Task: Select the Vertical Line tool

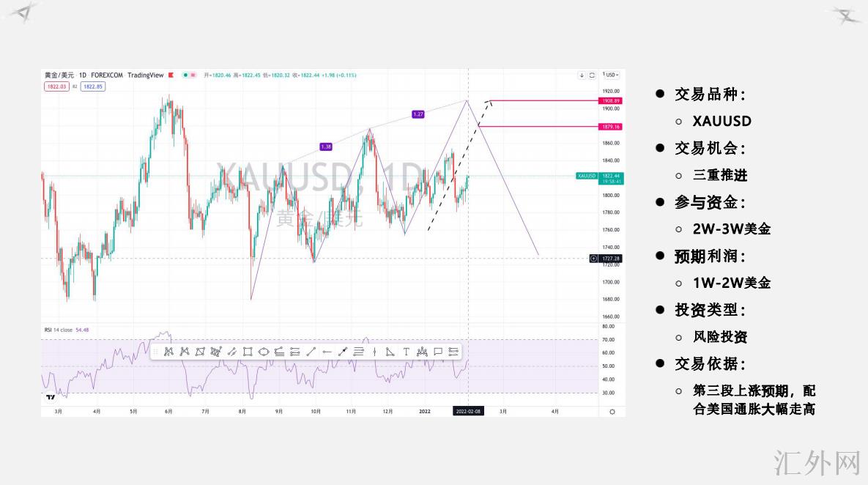Action: pos(375,352)
